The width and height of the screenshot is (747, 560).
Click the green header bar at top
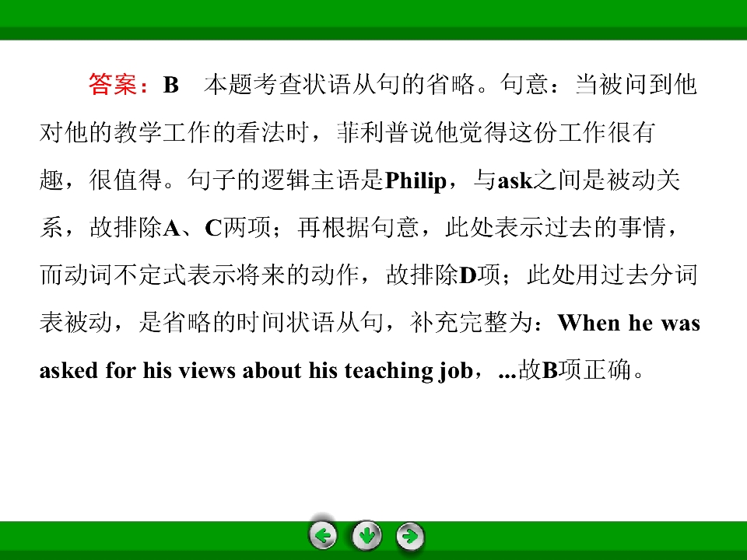pyautogui.click(x=373, y=19)
